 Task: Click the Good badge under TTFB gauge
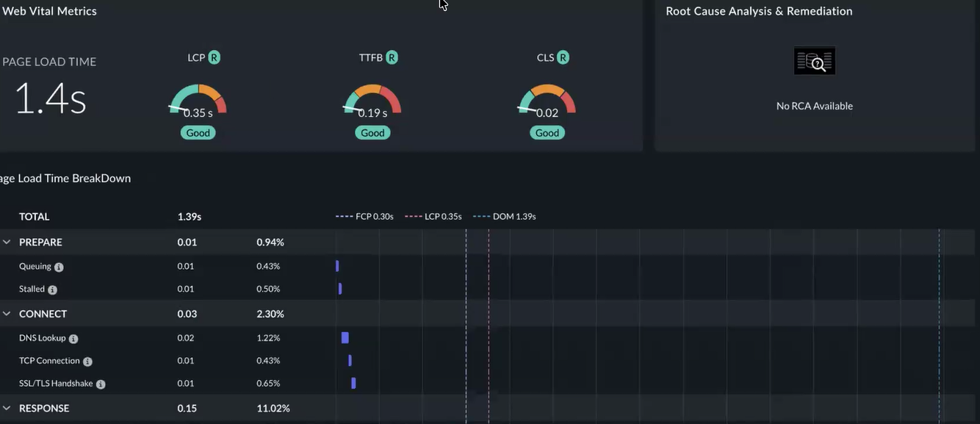click(372, 133)
